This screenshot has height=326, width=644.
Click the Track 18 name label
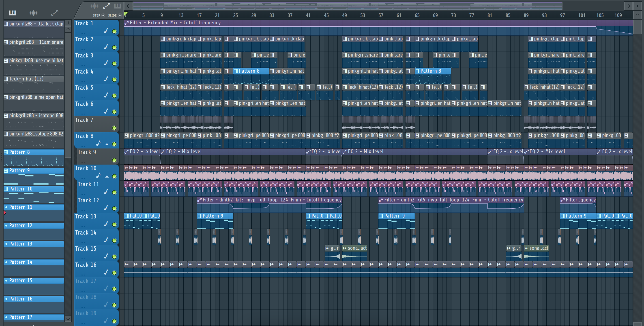pos(86,297)
